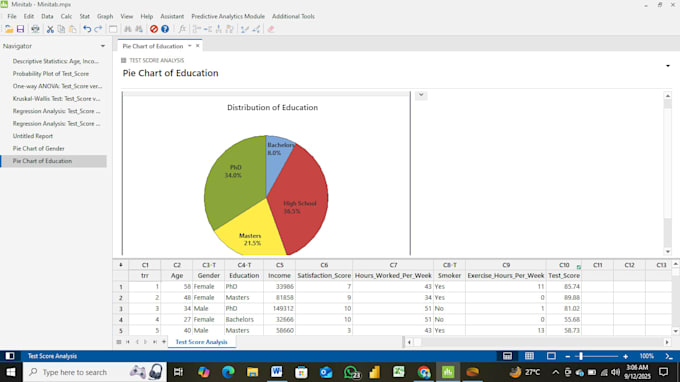Open the worksheet list icon beside sheet tabs

tap(119, 342)
